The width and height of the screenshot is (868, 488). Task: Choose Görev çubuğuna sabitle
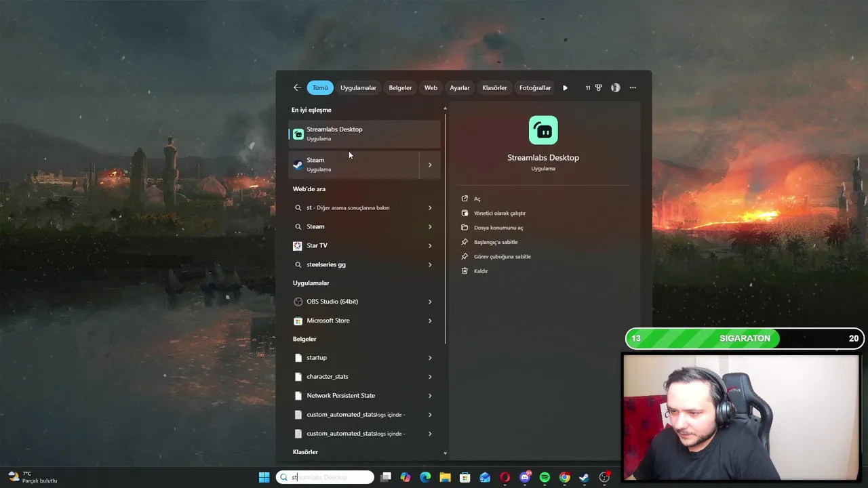502,256
